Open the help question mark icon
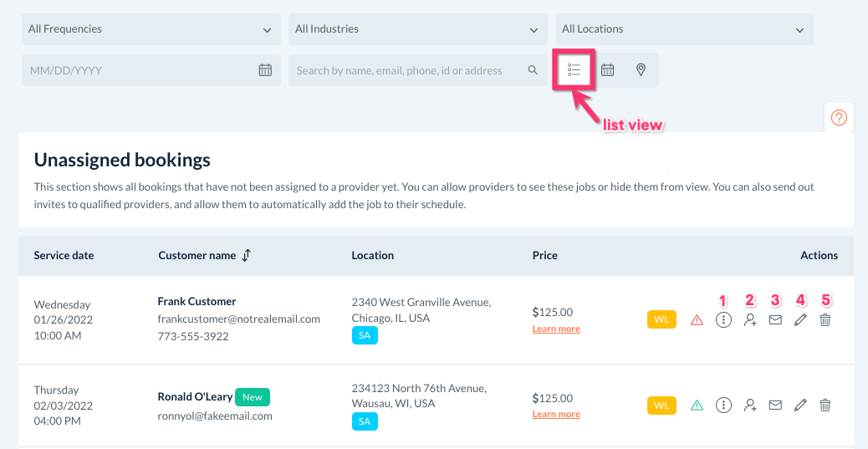This screenshot has width=868, height=449. 839,118
